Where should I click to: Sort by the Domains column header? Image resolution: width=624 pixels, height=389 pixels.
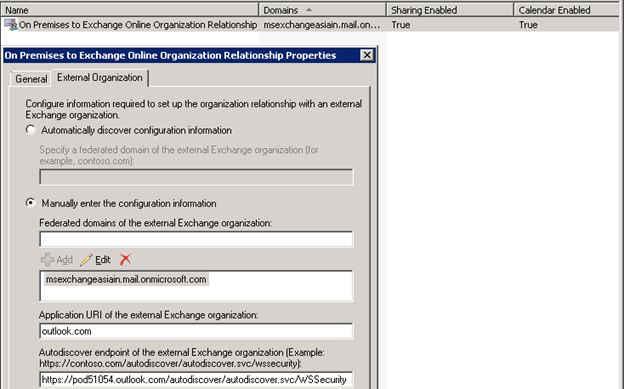pyautogui.click(x=322, y=10)
